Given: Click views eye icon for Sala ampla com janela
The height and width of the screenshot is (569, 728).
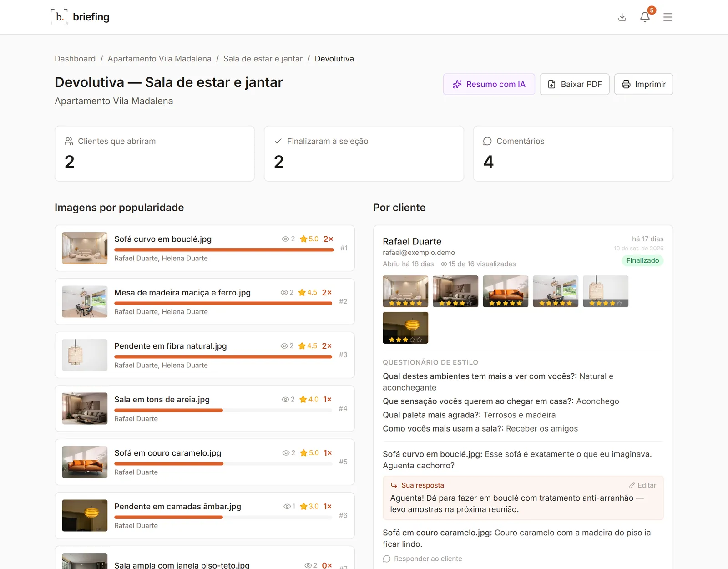Looking at the screenshot, I should 308,565.
